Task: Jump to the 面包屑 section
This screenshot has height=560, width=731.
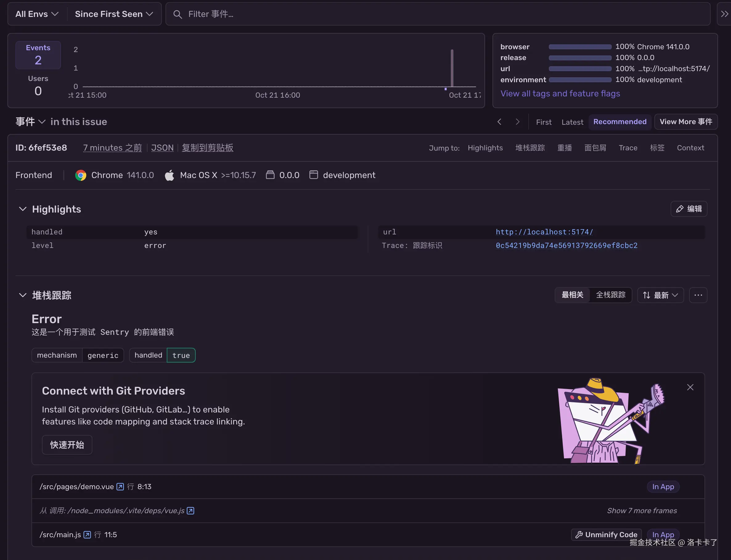Action: pyautogui.click(x=595, y=148)
